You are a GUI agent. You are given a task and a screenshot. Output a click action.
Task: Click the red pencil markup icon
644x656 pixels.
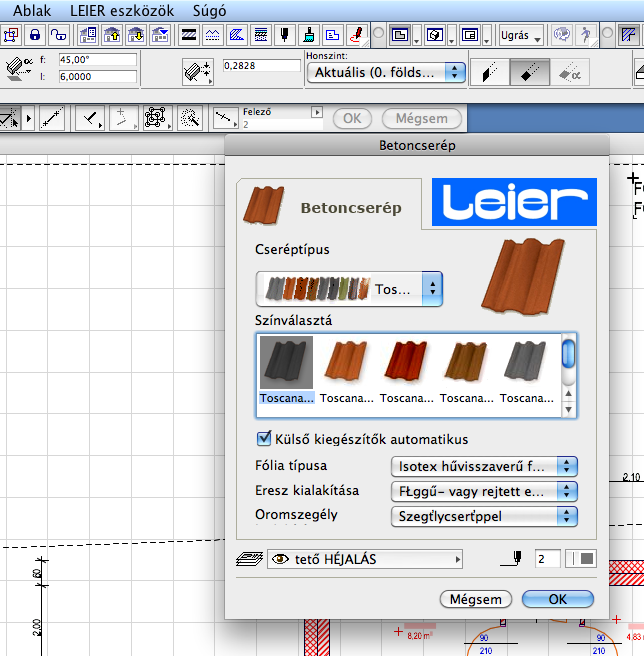pos(357,35)
